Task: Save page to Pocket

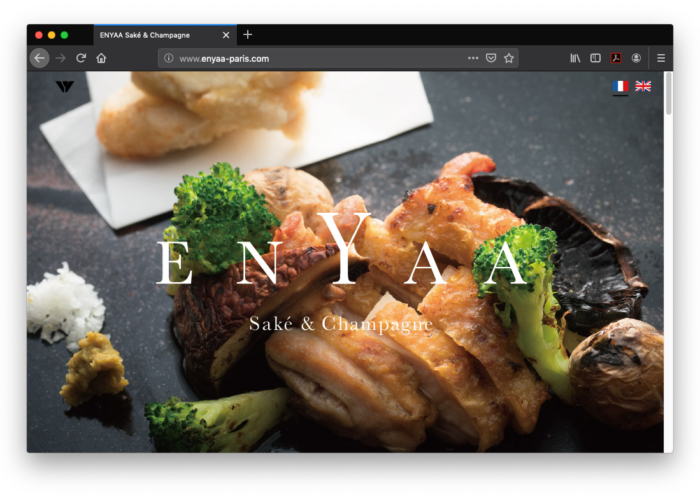Action: 491,58
